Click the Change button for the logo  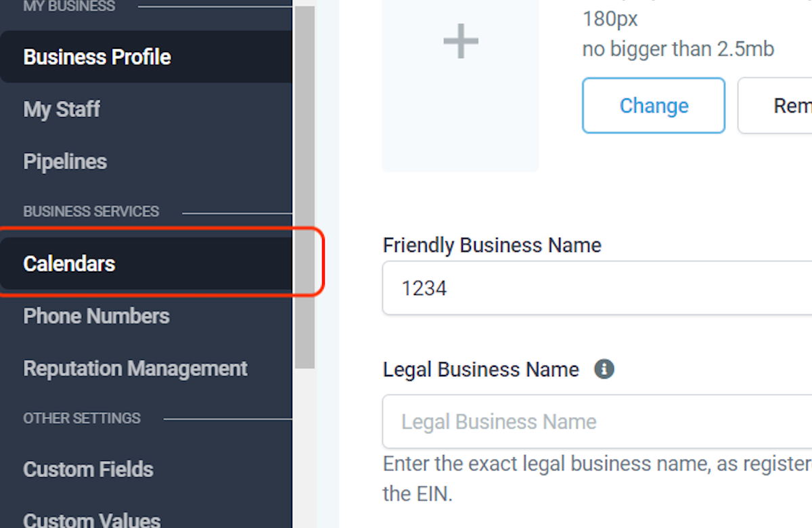[653, 106]
